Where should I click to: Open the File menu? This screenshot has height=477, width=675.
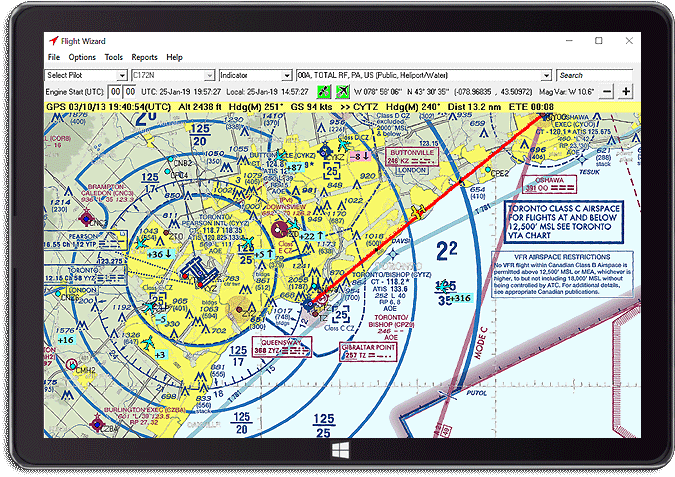(x=54, y=58)
